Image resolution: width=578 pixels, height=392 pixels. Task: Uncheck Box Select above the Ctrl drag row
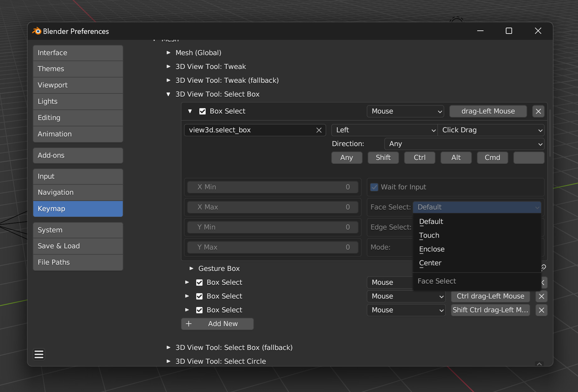coord(199,296)
